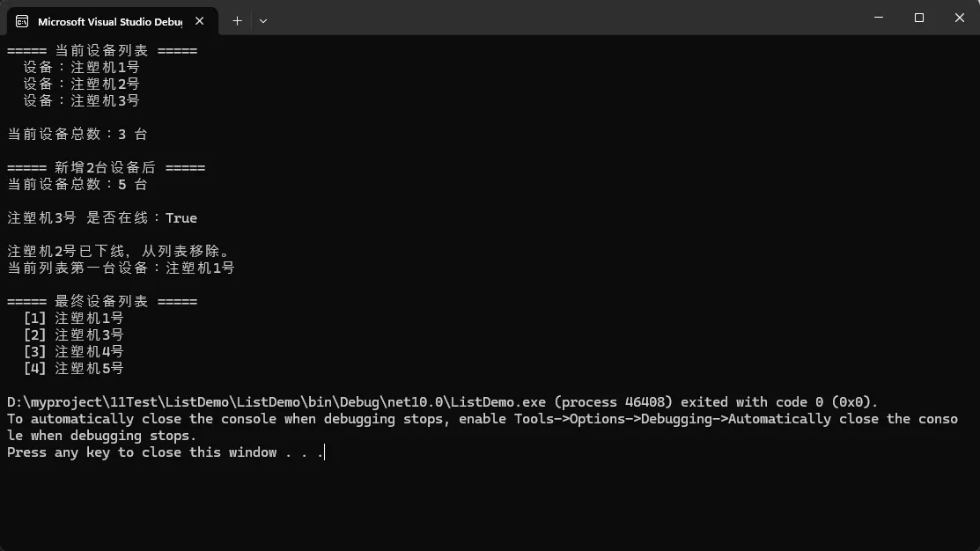Click the '当前设备列表' header line
This screenshot has width=980, height=551.
[102, 50]
